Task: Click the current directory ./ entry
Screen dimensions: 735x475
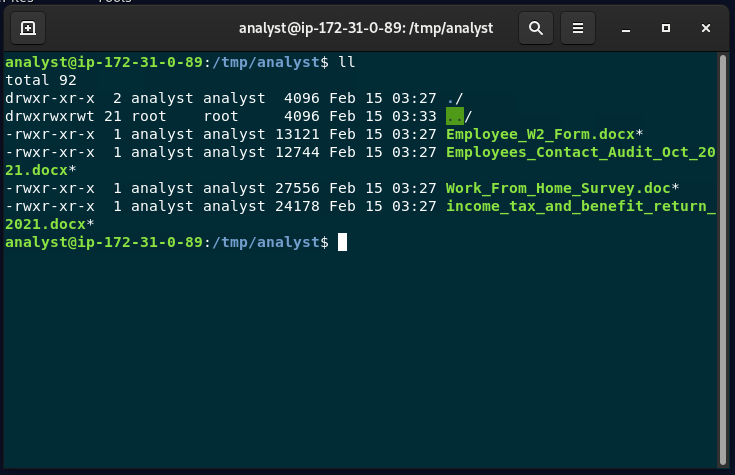Action: 454,98
